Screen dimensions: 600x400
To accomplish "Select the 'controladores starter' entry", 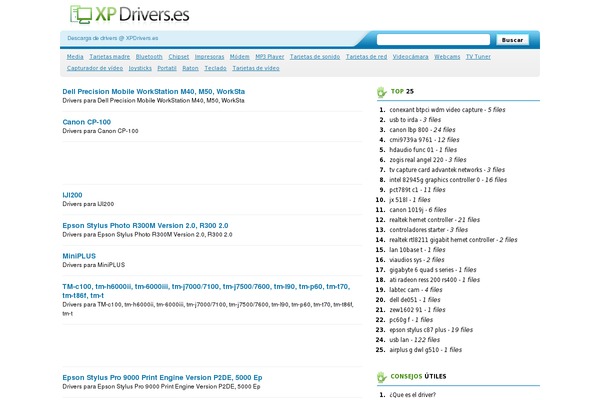I will pos(429,230).
